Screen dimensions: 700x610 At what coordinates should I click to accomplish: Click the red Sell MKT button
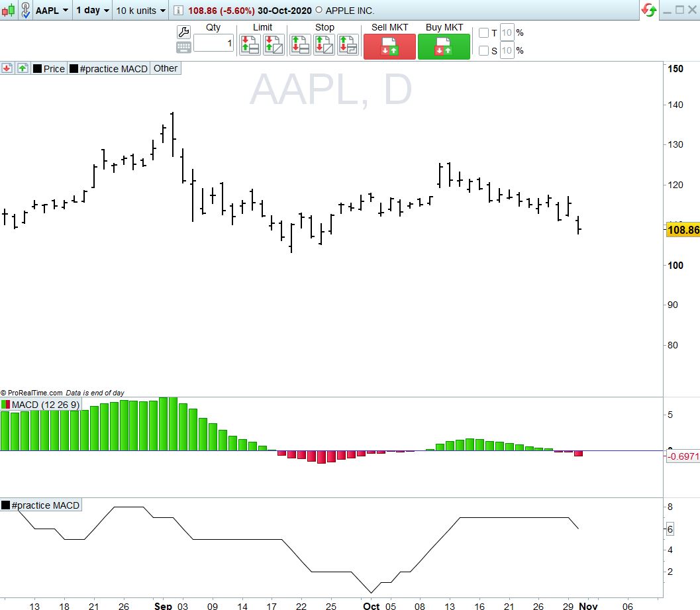coord(389,46)
